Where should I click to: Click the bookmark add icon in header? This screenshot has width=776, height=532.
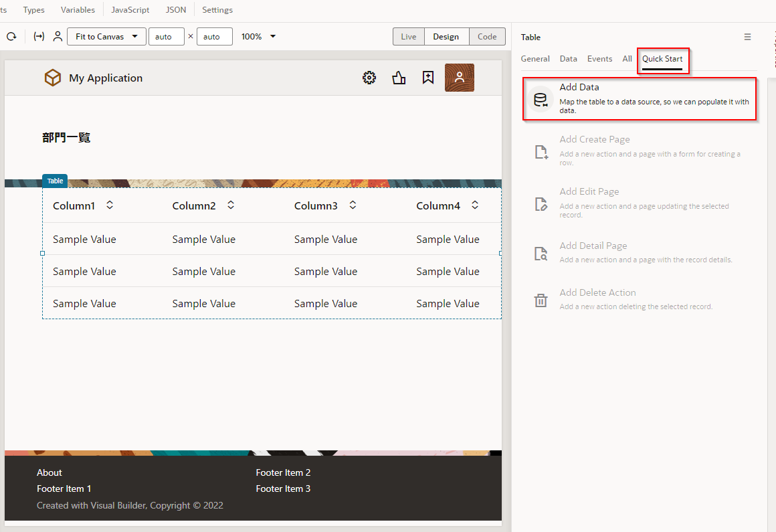pyautogui.click(x=428, y=78)
